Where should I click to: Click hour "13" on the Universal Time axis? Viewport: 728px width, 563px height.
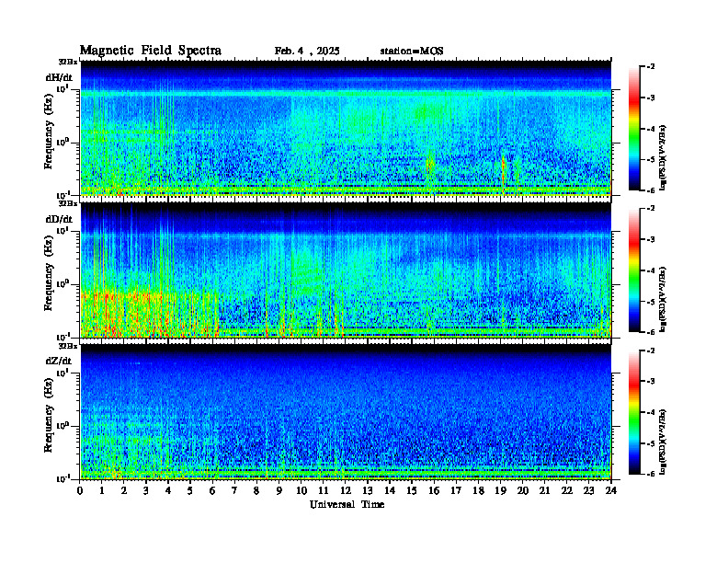click(368, 490)
